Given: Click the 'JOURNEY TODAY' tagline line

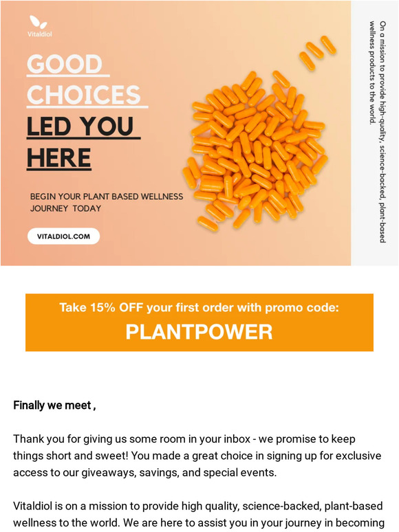Looking at the screenshot, I should tap(65, 208).
